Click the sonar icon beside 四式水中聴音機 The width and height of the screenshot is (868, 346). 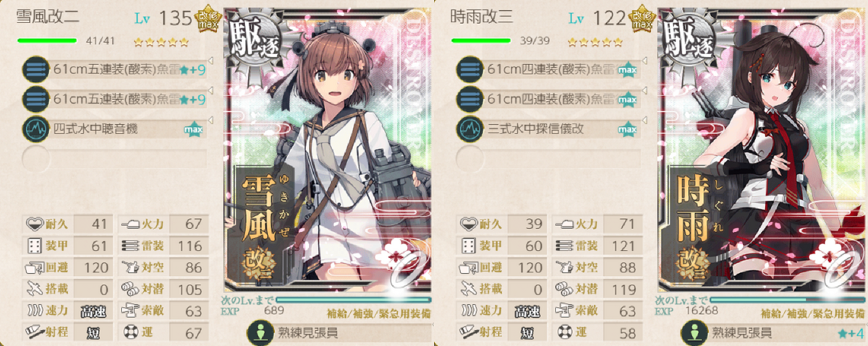(33, 129)
